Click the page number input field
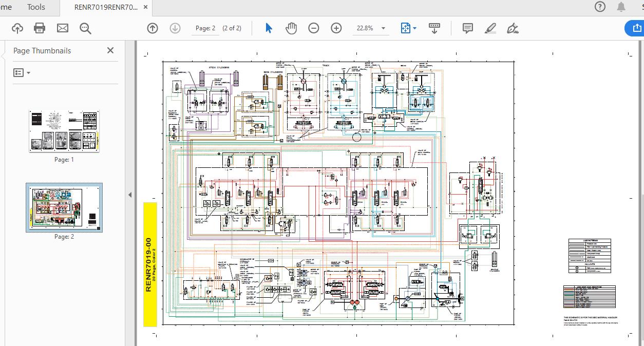Screen dimensions: 644x346 205,28
